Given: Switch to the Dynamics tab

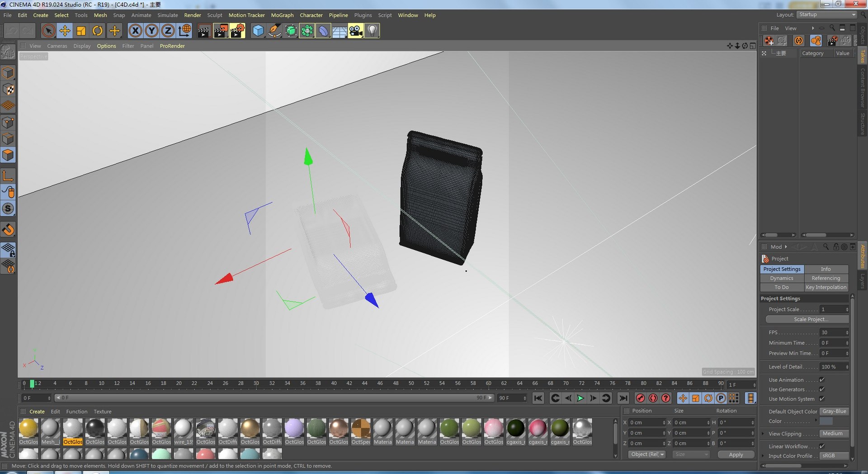Looking at the screenshot, I should coord(782,278).
